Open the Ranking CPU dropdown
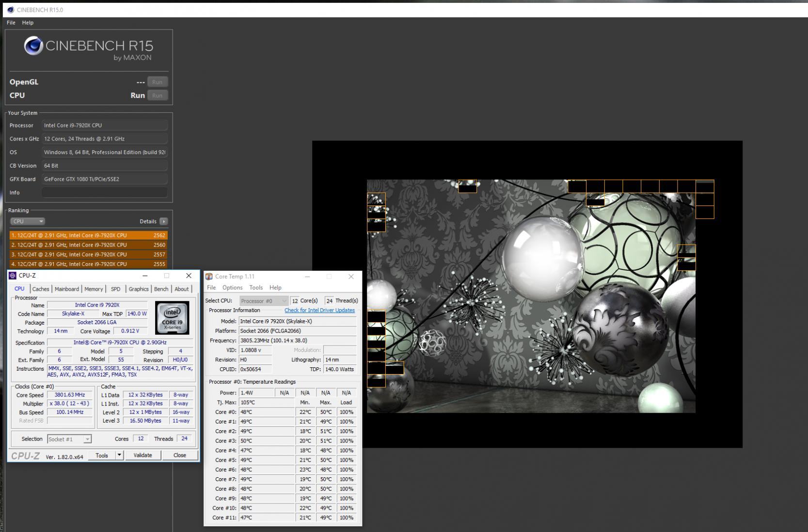Image resolution: width=808 pixels, height=532 pixels. pos(28,221)
